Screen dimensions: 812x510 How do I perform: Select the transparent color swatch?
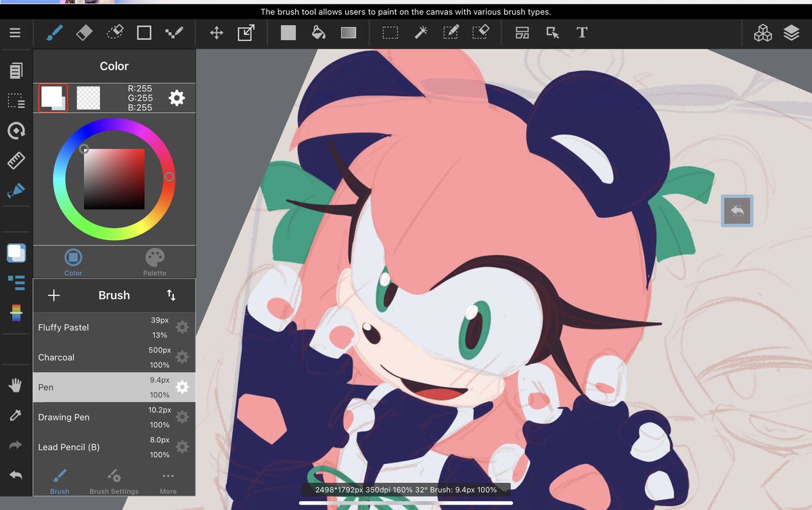[x=88, y=98]
